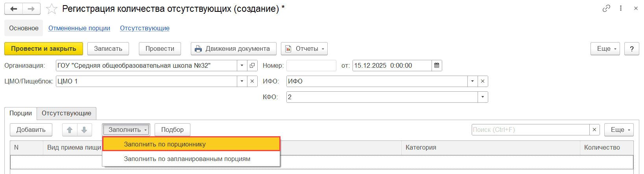This screenshot has height=174, width=644.
Task: Copy the document link via chain icon
Action: (x=606, y=8)
